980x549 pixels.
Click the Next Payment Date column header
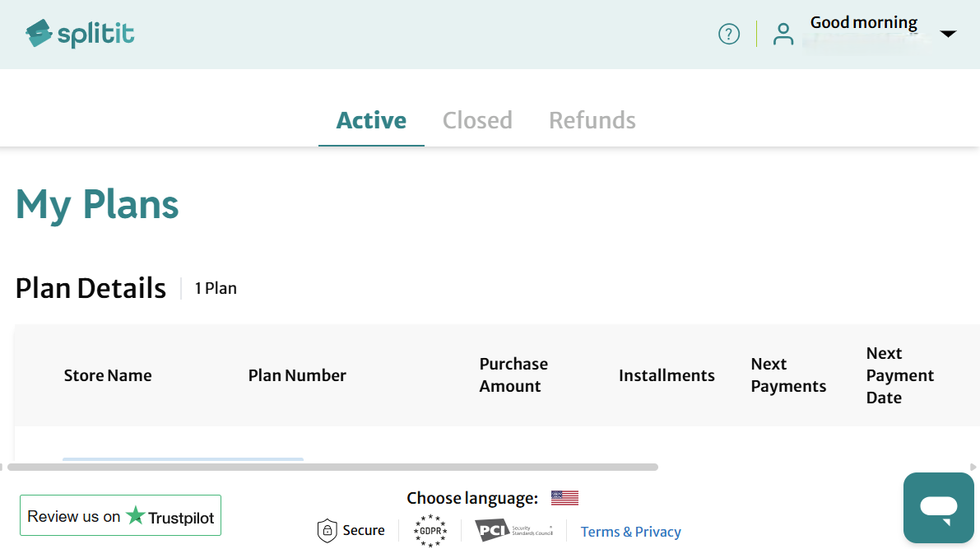(900, 375)
